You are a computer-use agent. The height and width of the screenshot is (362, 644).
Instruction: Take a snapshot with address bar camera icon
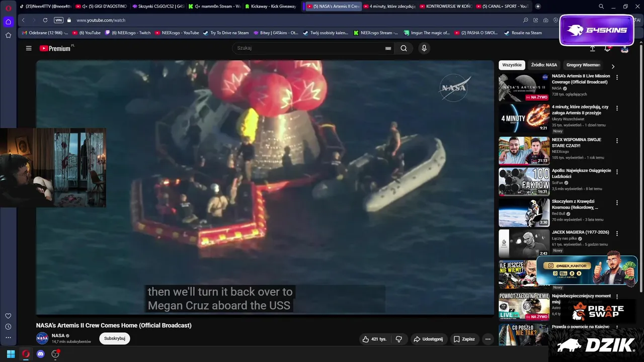point(545,20)
